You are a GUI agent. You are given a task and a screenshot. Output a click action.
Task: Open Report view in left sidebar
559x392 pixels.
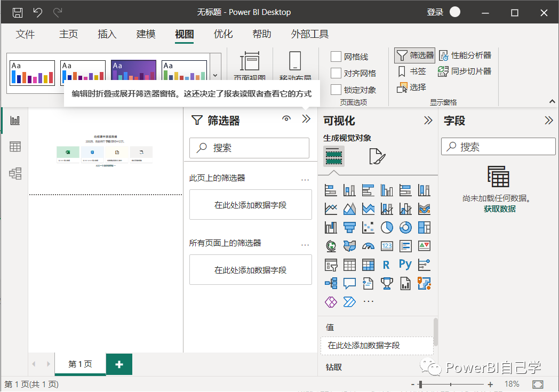click(x=15, y=120)
